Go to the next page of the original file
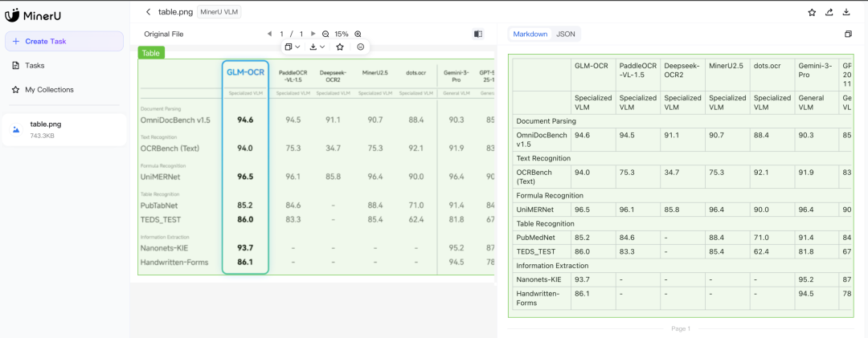868x338 pixels. point(313,34)
